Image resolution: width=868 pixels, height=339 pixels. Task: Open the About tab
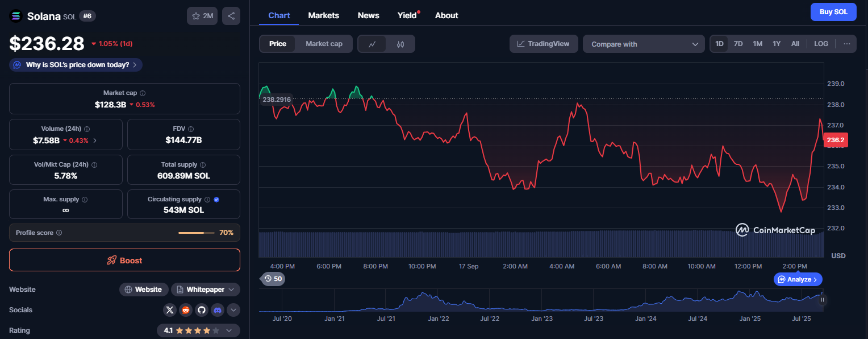coord(446,15)
